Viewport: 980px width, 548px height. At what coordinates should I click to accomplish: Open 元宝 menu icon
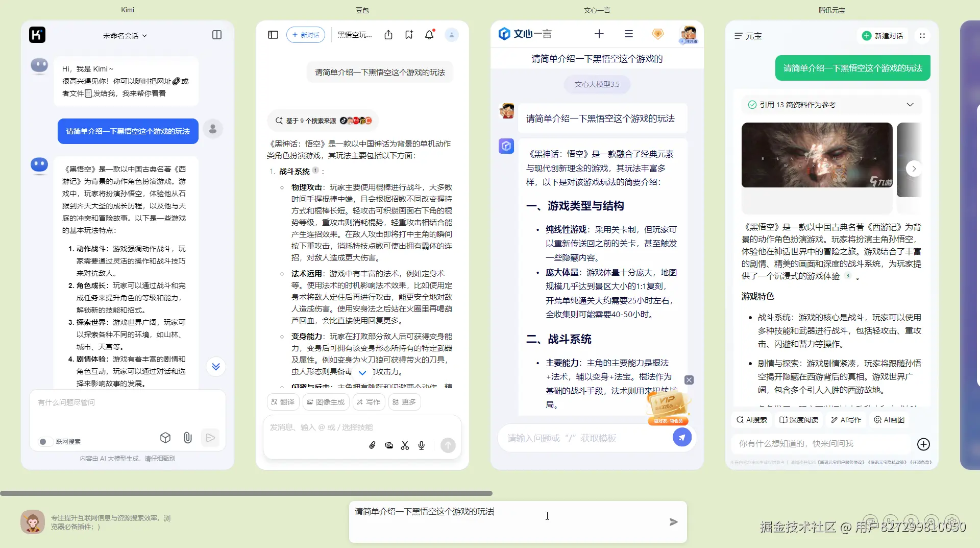(739, 36)
